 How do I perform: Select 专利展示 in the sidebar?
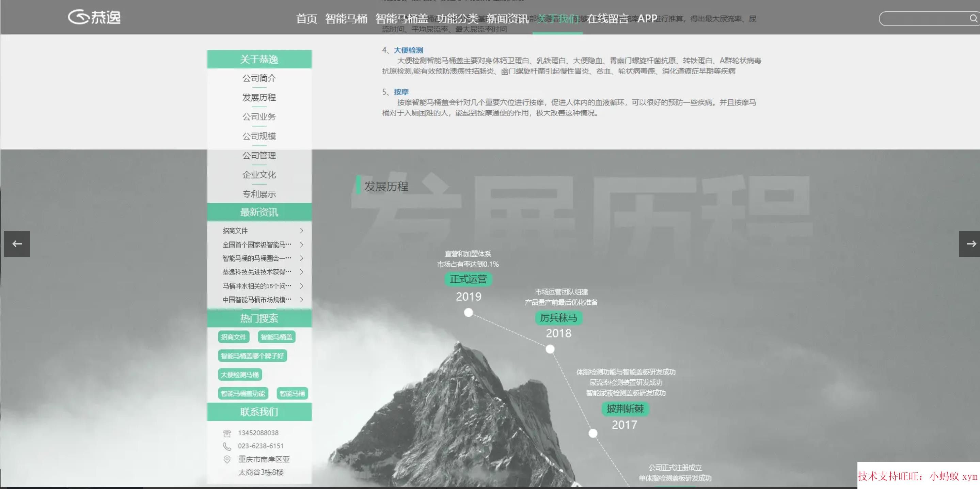click(x=259, y=194)
